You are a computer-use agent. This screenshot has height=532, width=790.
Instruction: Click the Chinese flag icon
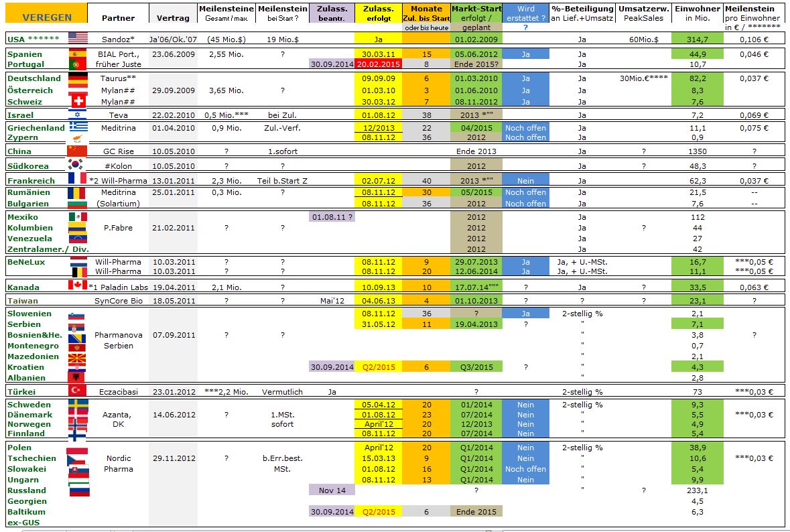click(77, 151)
